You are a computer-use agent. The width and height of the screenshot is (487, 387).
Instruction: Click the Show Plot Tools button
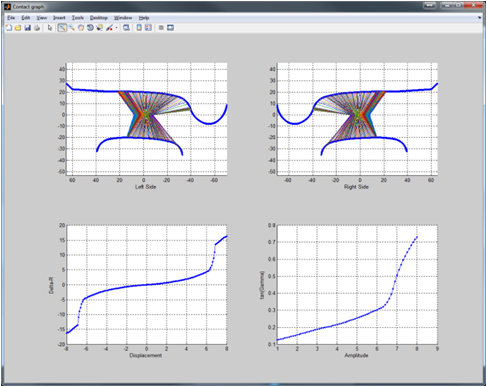click(170, 28)
